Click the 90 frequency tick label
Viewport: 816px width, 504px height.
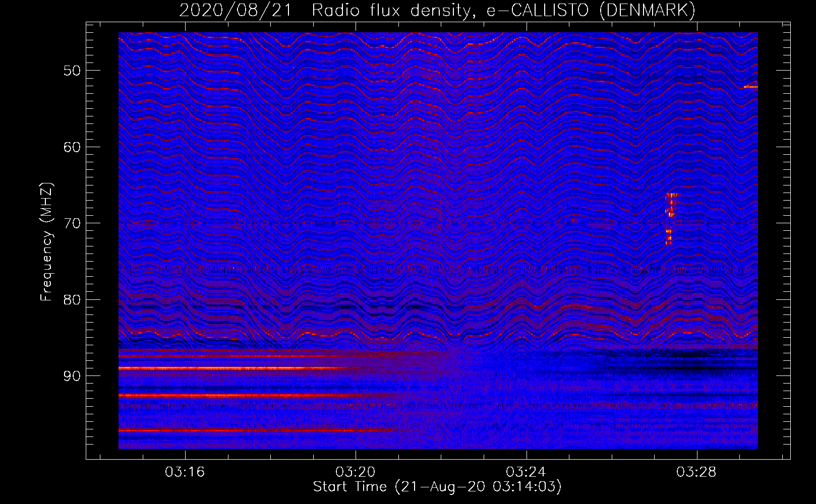pyautogui.click(x=72, y=376)
